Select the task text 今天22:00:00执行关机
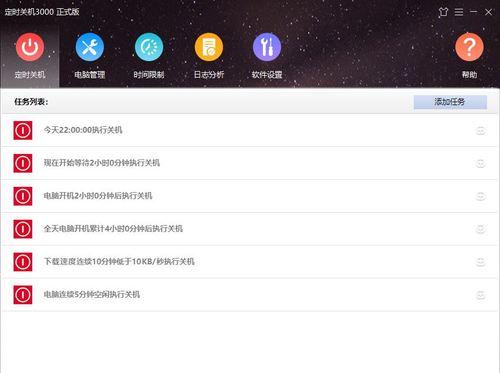 pos(83,130)
